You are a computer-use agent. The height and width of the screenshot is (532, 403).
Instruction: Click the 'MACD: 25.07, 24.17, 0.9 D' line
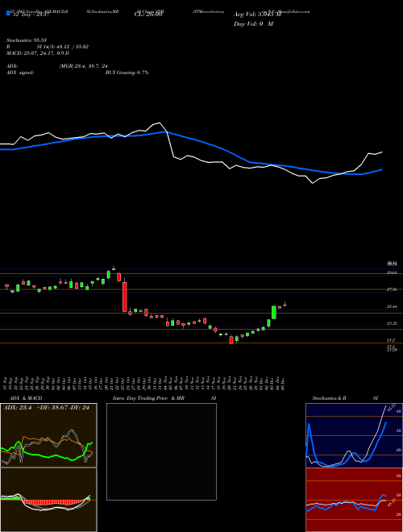click(38, 53)
